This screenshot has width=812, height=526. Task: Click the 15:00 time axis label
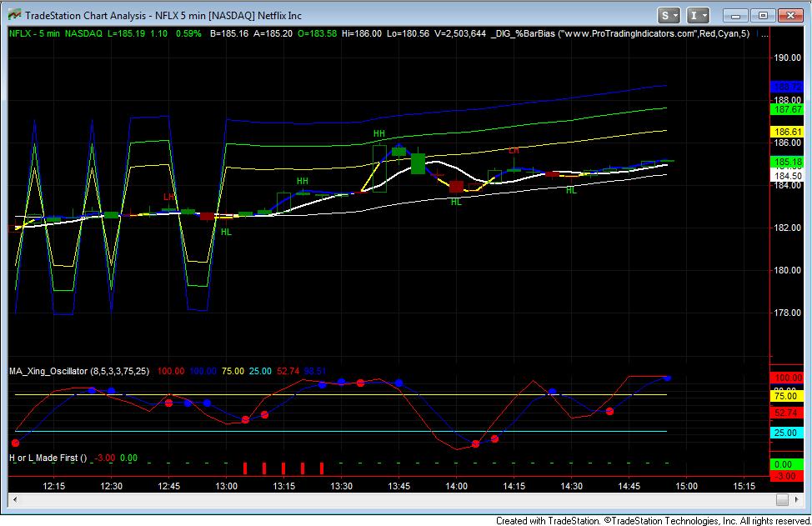click(x=686, y=486)
